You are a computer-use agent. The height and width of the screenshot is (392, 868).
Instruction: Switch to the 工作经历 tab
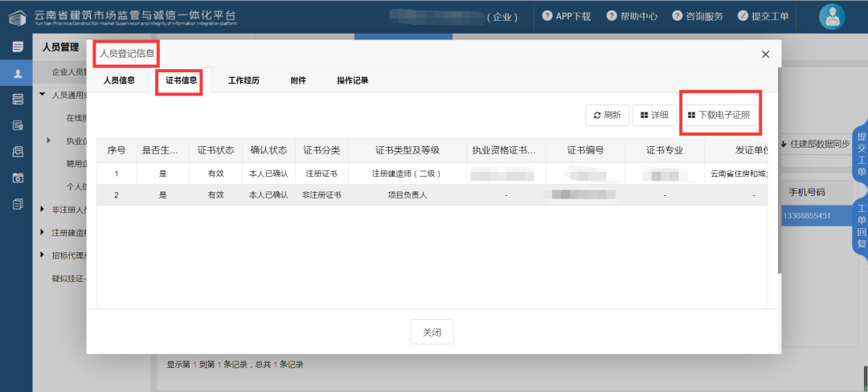[244, 80]
